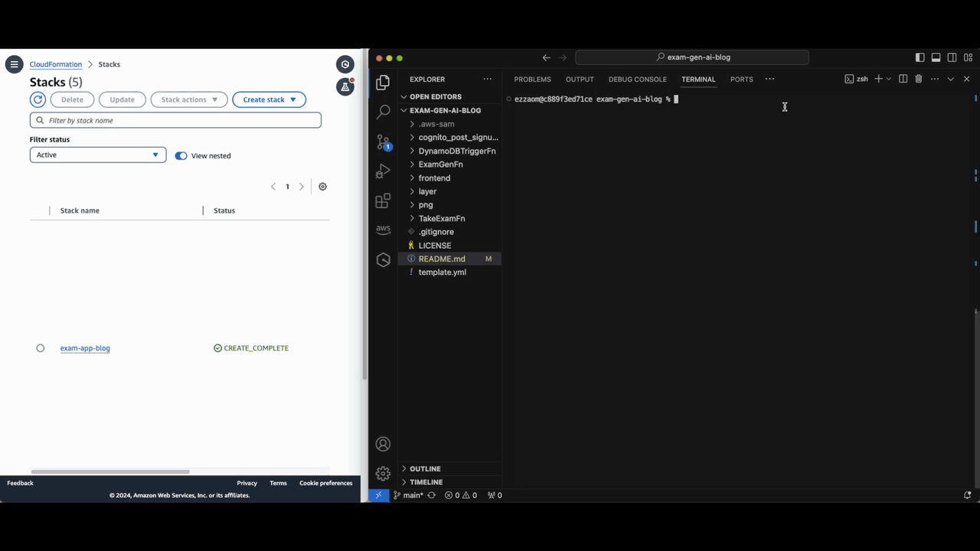This screenshot has width=980, height=551.
Task: Toggle the bottom panel layout icon
Action: [936, 57]
